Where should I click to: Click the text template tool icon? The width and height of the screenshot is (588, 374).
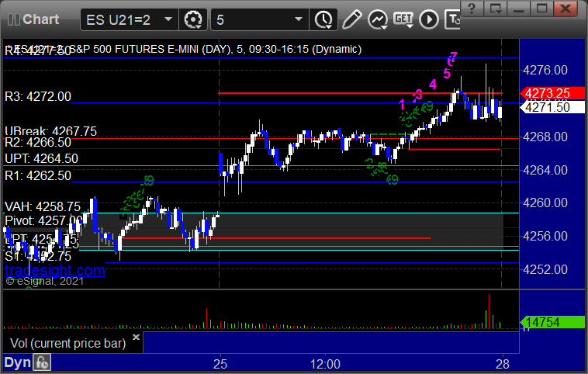(452, 19)
